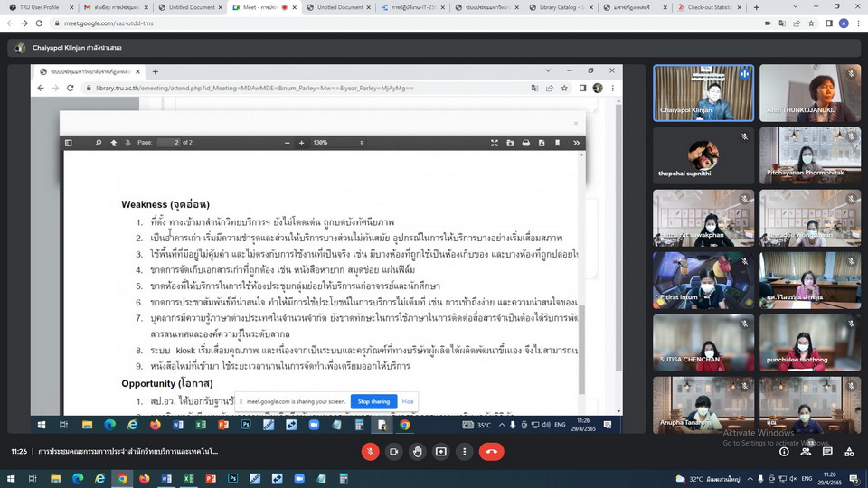This screenshot has height=488, width=868.
Task: Print the PDF document
Action: click(x=526, y=143)
